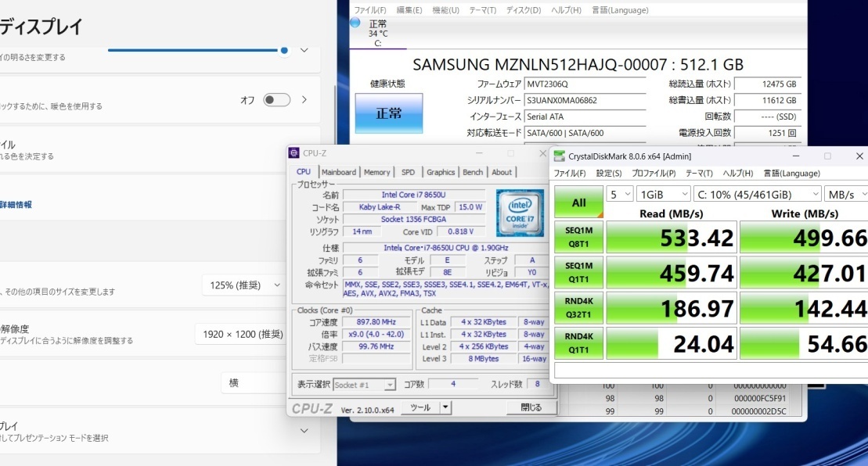Switch to the Memory tab in CPU-Z
The width and height of the screenshot is (868, 466).
click(377, 172)
